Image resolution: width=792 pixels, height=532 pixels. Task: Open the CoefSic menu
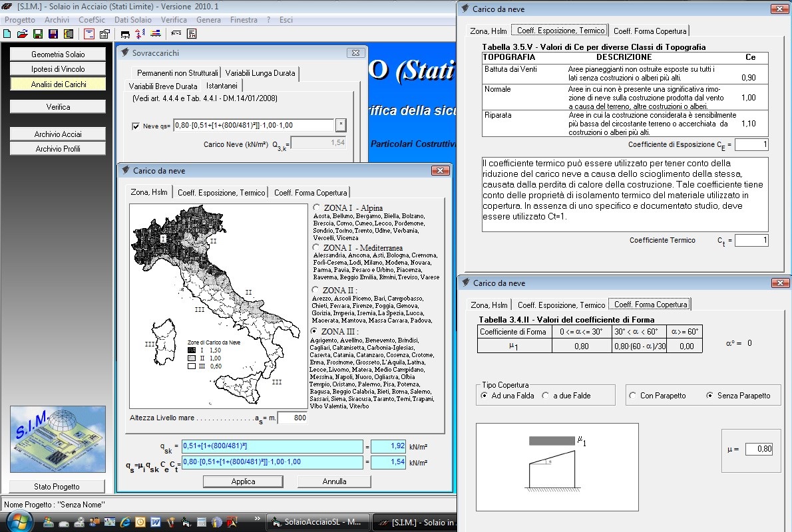click(x=92, y=20)
